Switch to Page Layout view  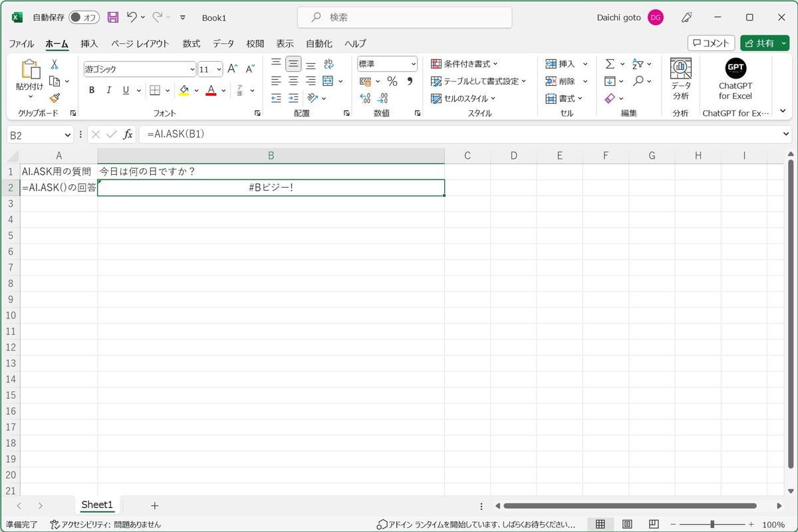coord(627,524)
